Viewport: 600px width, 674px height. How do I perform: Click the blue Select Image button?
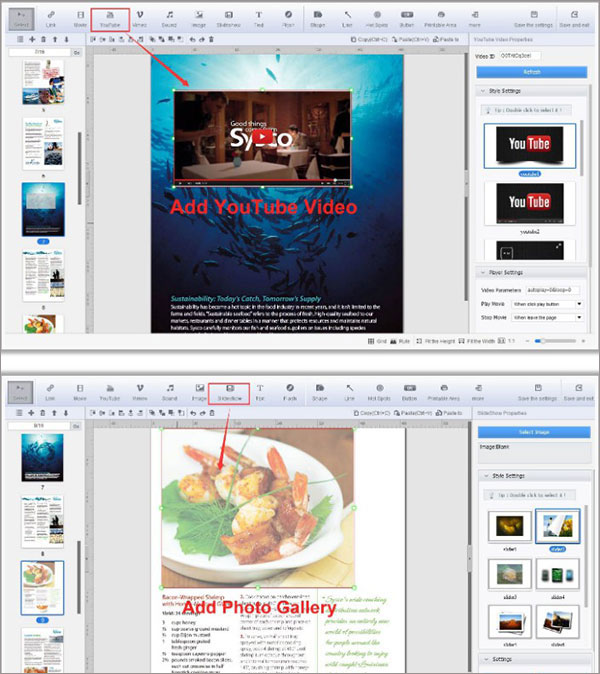[534, 432]
